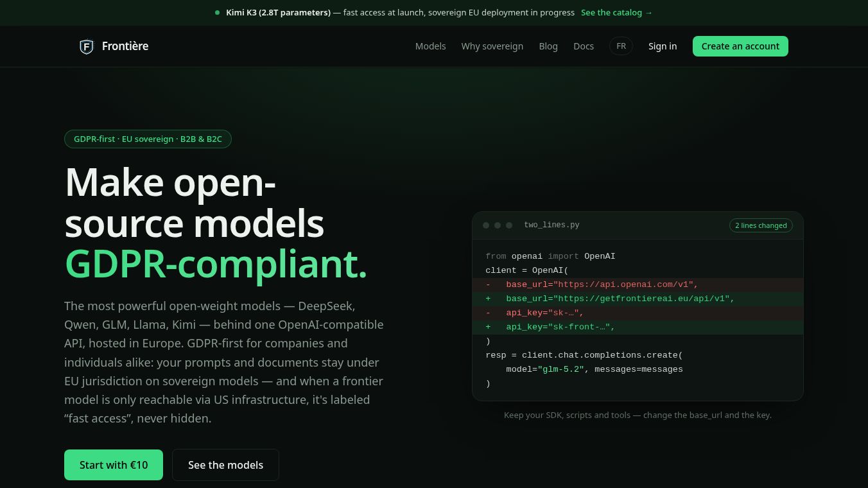
Task: Switch language with the FR toggle
Action: coord(621,46)
